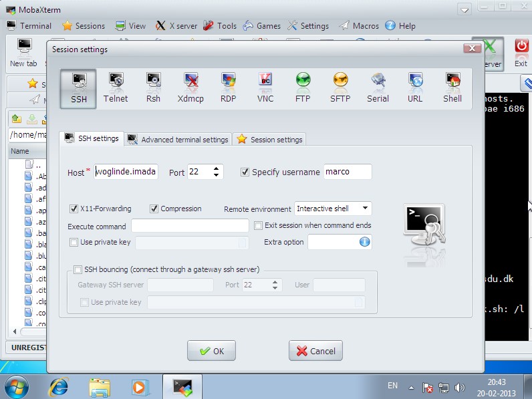Increase the SSH Port value

pyautogui.click(x=216, y=168)
